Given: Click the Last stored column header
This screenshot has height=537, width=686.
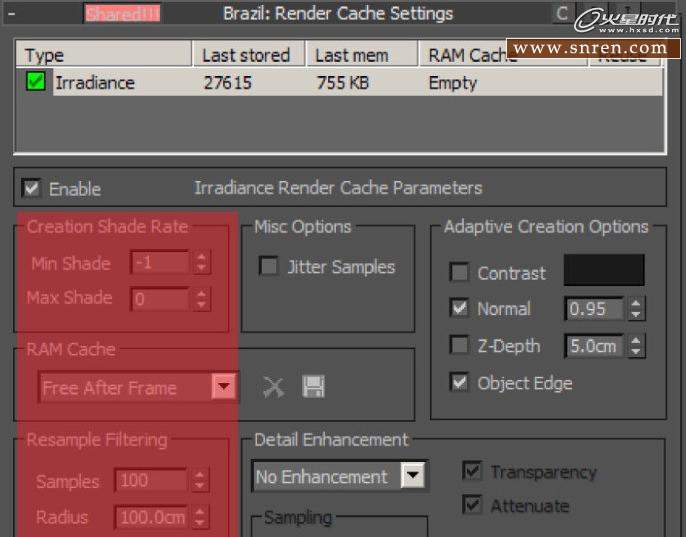Looking at the screenshot, I should click(x=249, y=54).
